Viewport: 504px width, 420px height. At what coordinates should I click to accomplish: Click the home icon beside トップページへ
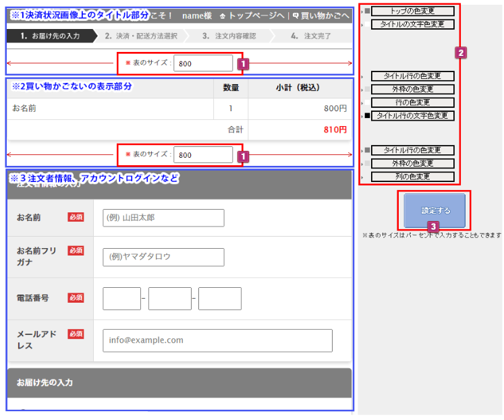click(x=223, y=16)
